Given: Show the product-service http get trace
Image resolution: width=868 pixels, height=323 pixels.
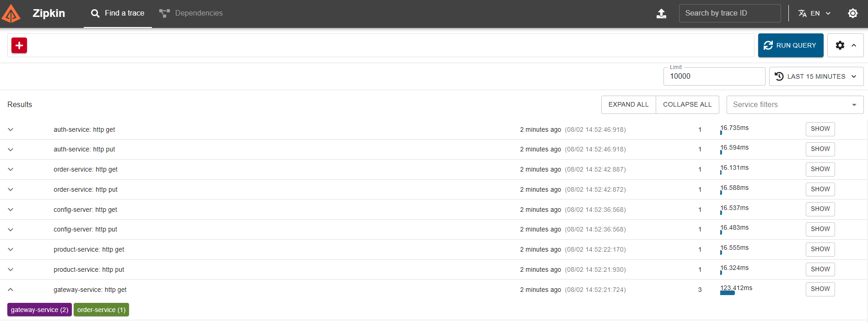Looking at the screenshot, I should (820, 249).
